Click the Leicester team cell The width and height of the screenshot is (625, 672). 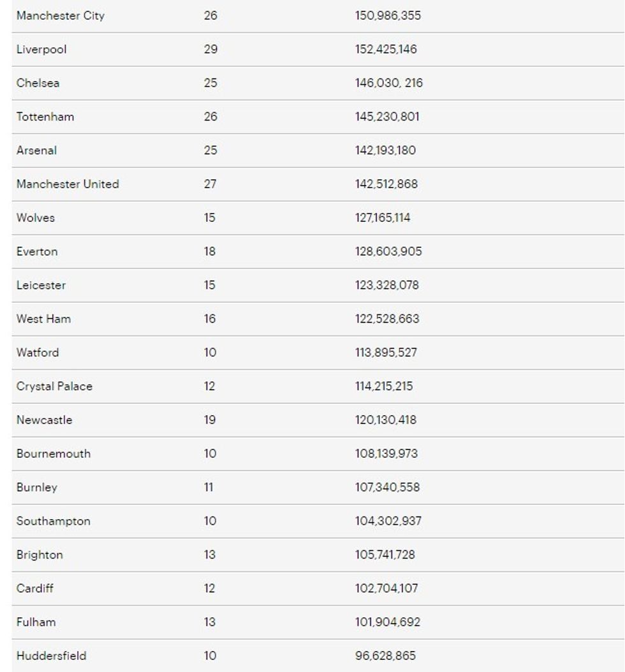pyautogui.click(x=41, y=286)
